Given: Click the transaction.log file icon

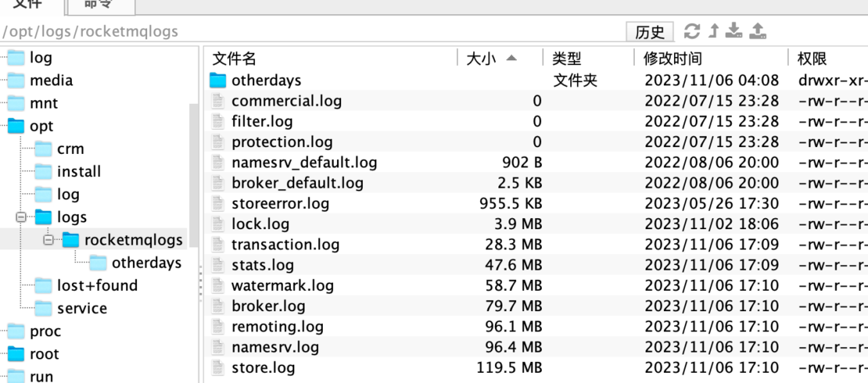Looking at the screenshot, I should (218, 244).
